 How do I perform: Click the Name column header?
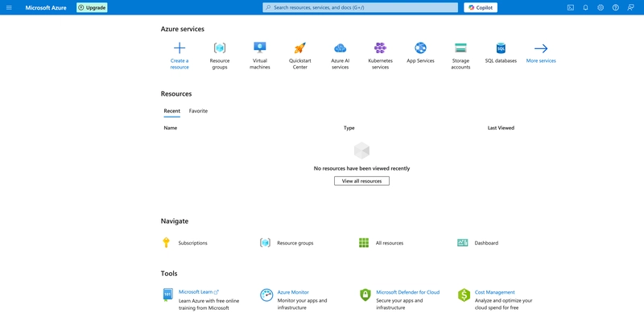[171, 128]
